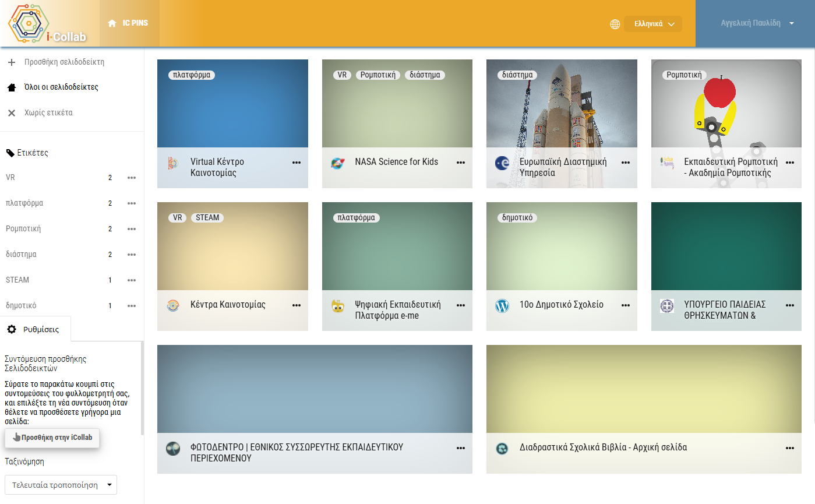
Task: Click δημοτικό chip on 10ο Δημοτικό Σχολείο card
Action: [x=518, y=218]
